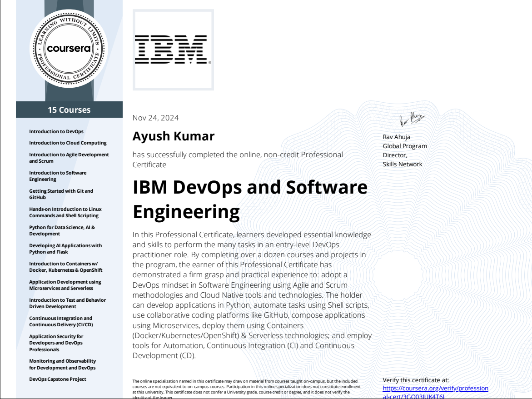Select 'Hands-on Introduction to Linux Commands' entry
This screenshot has width=532, height=399.
coord(65,212)
